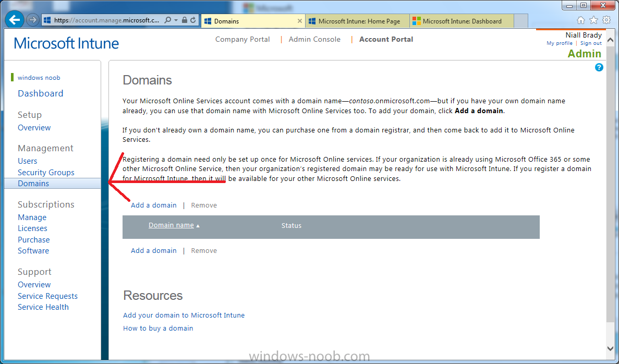The image size is (619, 364).
Task: Click the green Admin label
Action: 584,54
